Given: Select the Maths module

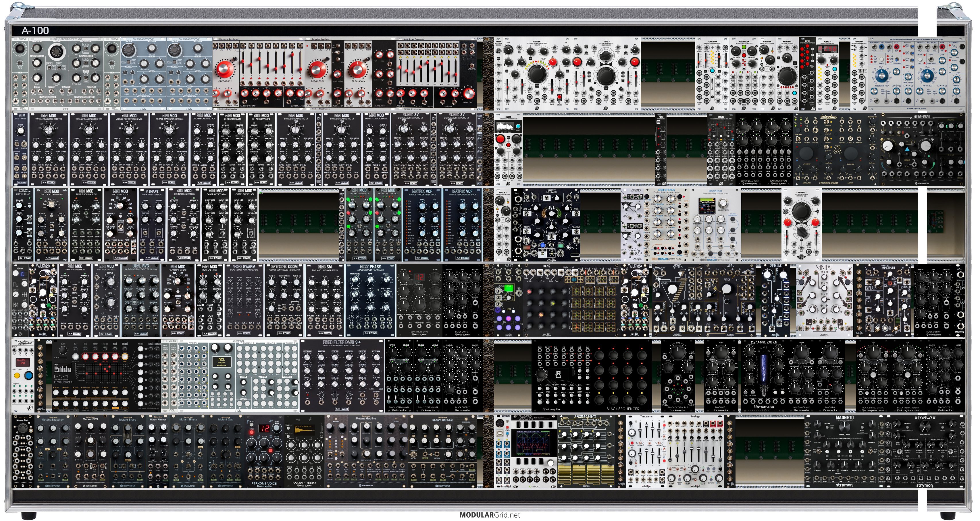Looking at the screenshot, I should click(x=824, y=300).
